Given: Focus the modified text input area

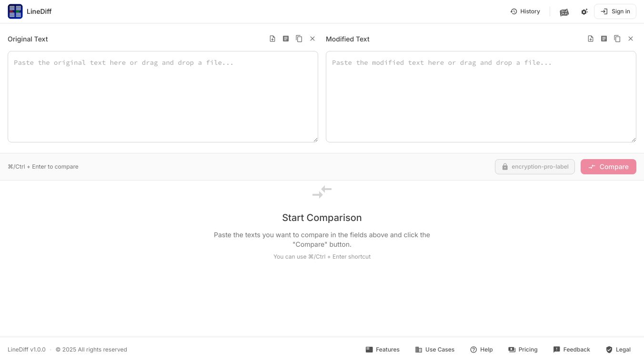Looking at the screenshot, I should (481, 97).
